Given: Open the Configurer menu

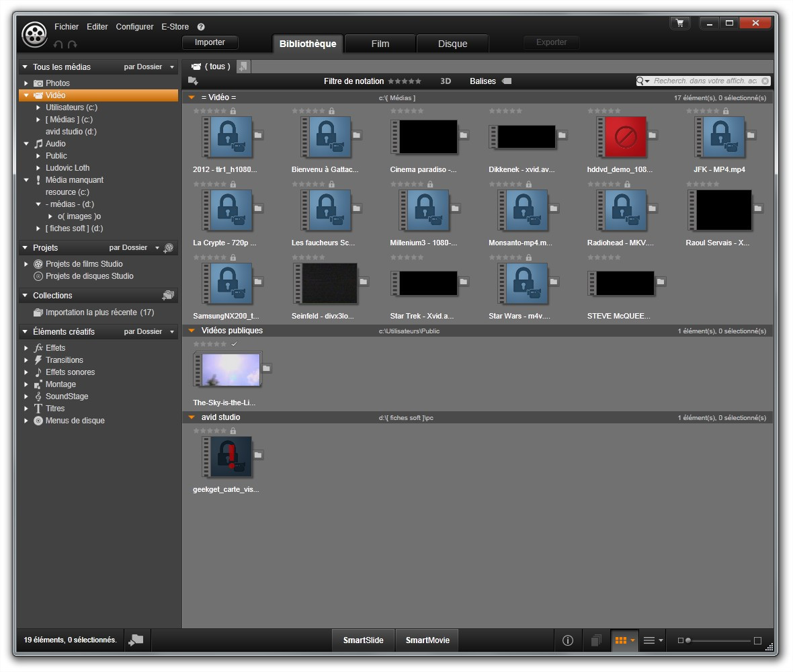Looking at the screenshot, I should point(134,27).
